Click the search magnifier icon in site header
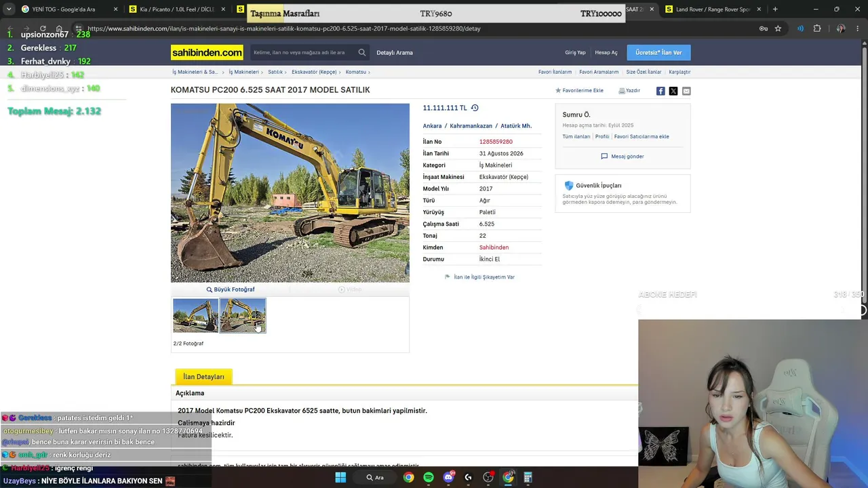Screen dimensions: 868x488 click(x=362, y=52)
